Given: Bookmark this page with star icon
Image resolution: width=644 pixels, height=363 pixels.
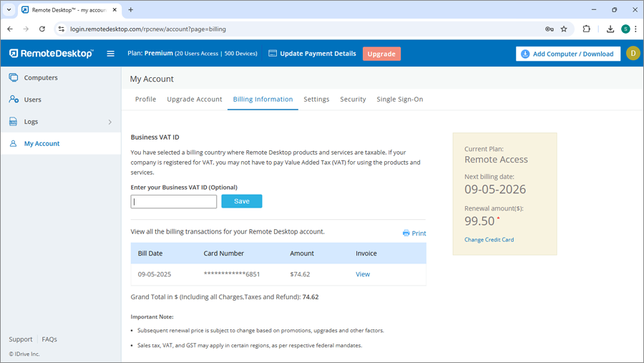Looking at the screenshot, I should point(564,29).
